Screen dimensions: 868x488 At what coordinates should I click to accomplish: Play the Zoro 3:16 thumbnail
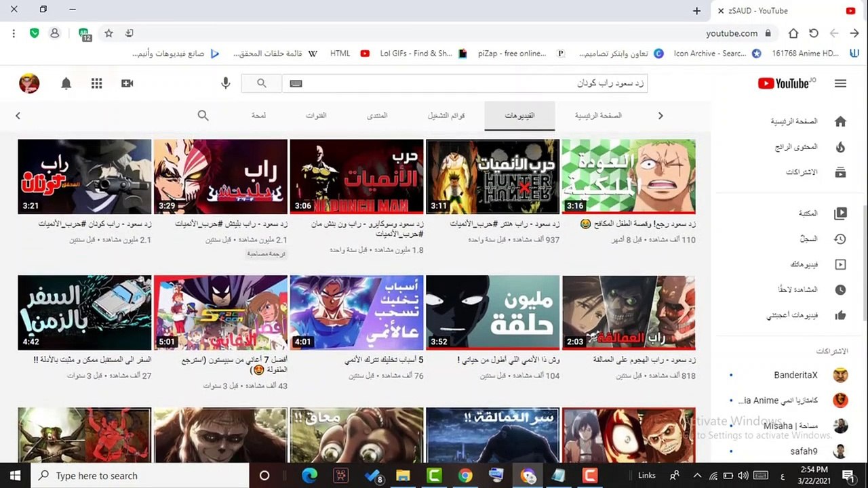629,176
